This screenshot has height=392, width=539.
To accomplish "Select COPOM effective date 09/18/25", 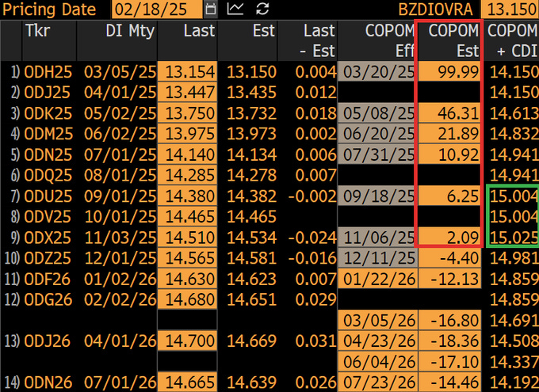I will tap(377, 196).
